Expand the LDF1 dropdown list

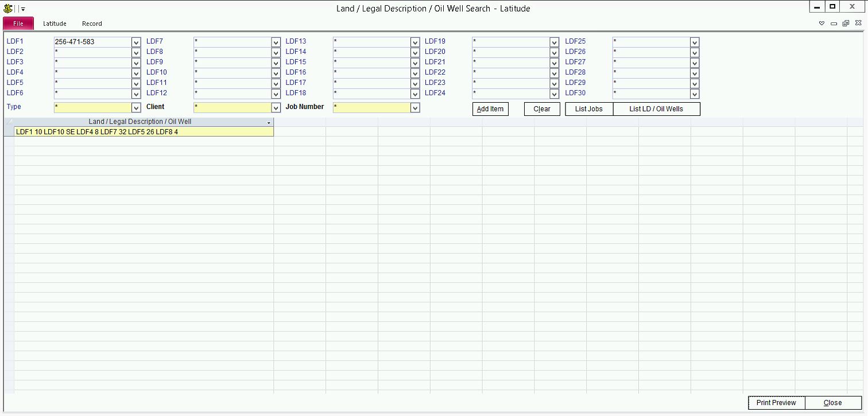coord(136,42)
